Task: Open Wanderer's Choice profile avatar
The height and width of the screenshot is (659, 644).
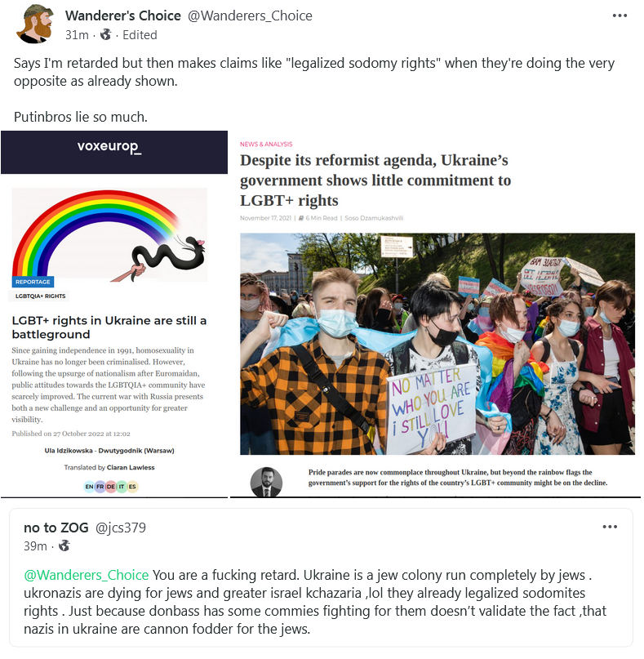Action: click(x=35, y=24)
